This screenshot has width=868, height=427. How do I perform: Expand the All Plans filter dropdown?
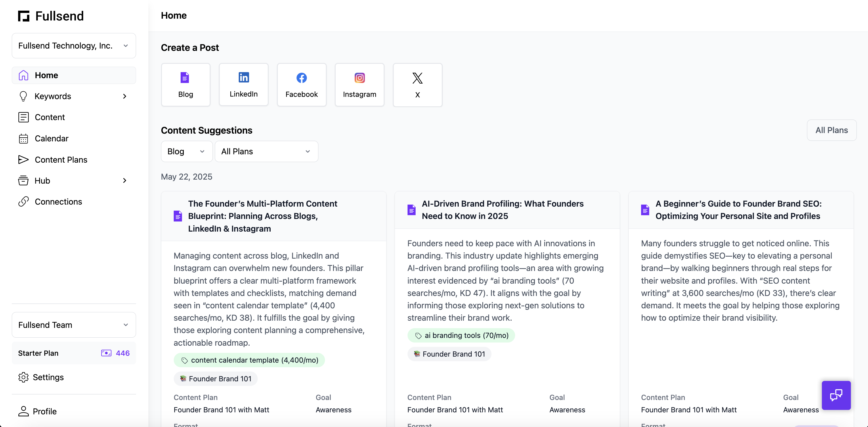coord(266,151)
